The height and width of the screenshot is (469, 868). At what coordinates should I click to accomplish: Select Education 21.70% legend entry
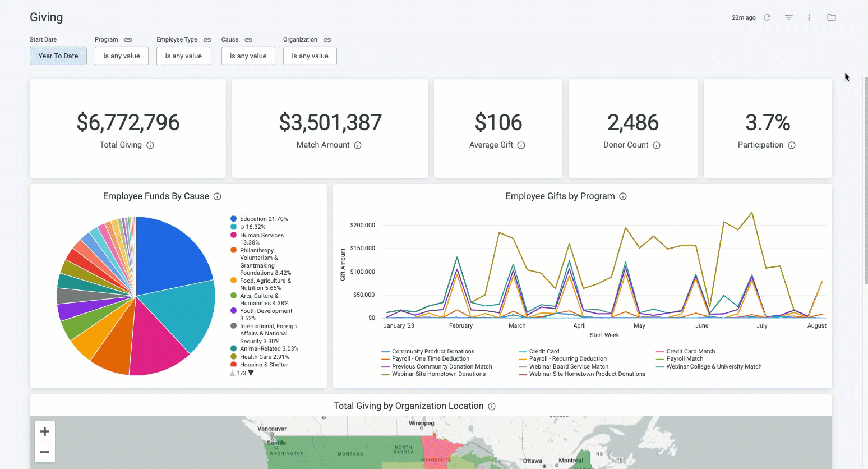click(259, 219)
